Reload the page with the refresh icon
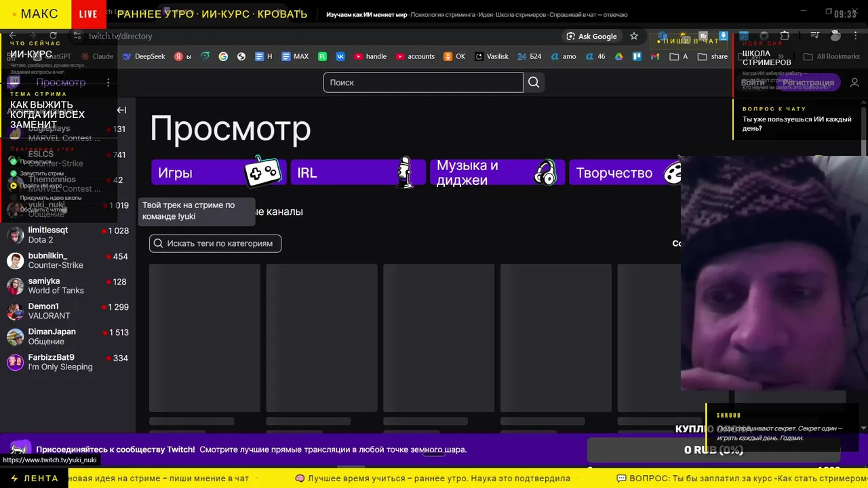The height and width of the screenshot is (488, 868). [x=53, y=35]
